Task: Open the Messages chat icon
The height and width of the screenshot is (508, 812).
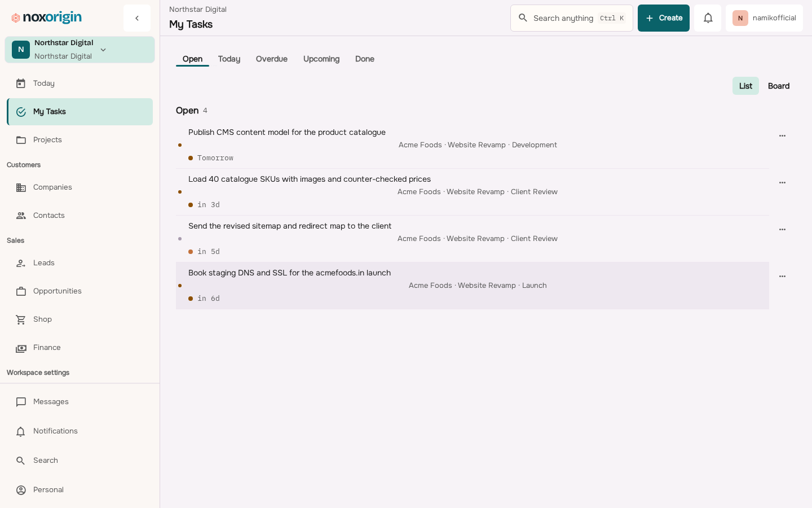Action: tap(21, 402)
